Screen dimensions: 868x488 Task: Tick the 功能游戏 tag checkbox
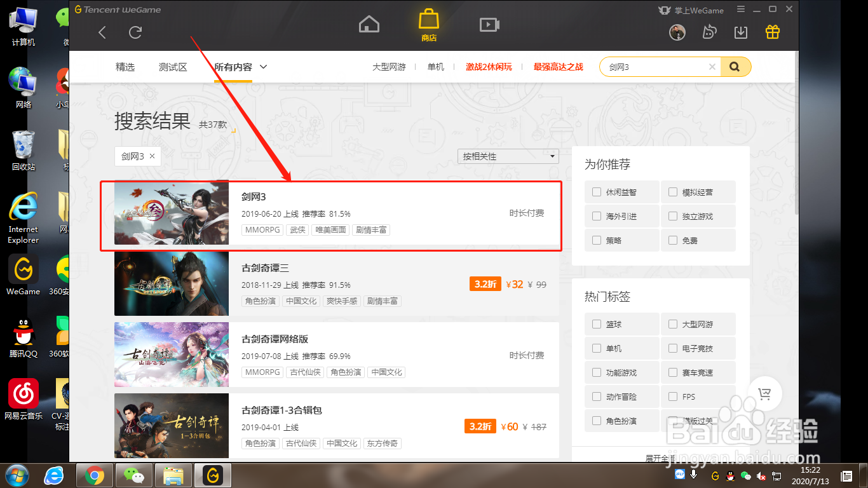point(597,372)
